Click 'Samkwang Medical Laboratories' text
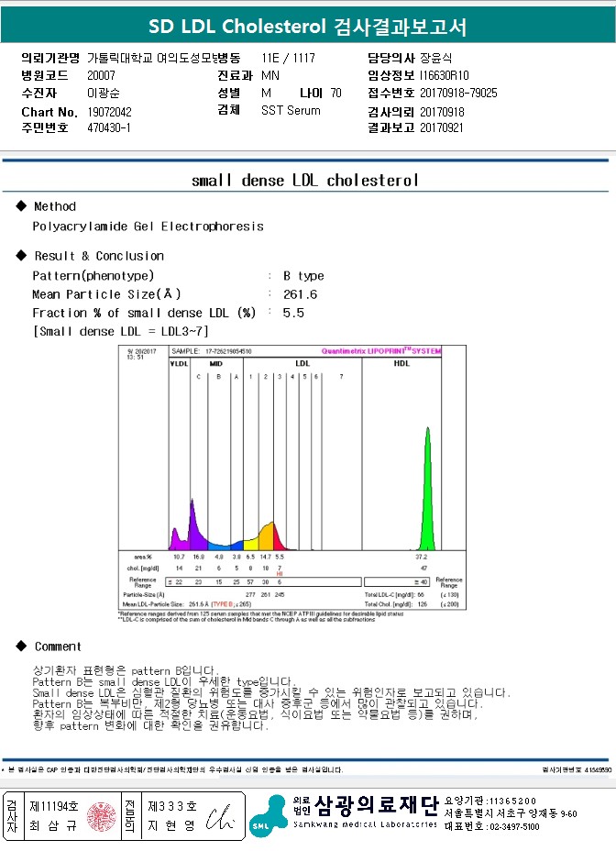Screen dimensions: 616x851 365,824
